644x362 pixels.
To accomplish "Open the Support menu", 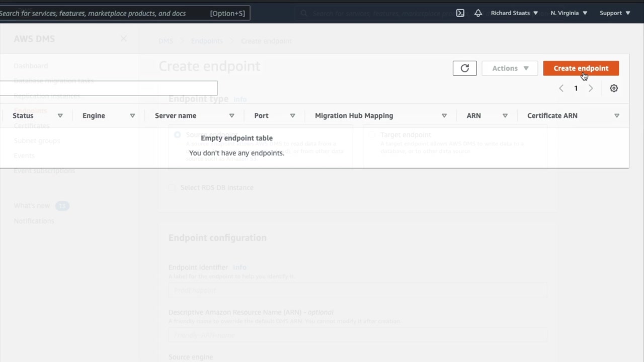I will (615, 13).
